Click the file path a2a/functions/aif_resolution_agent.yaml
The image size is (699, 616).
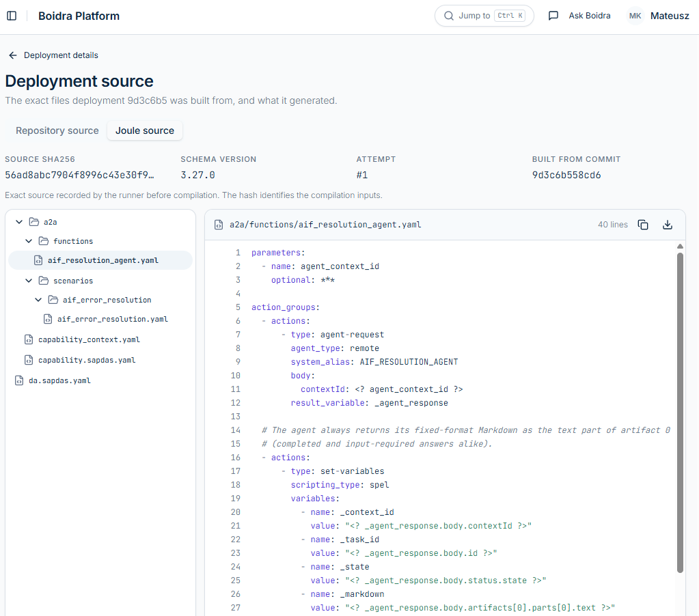[325, 225]
